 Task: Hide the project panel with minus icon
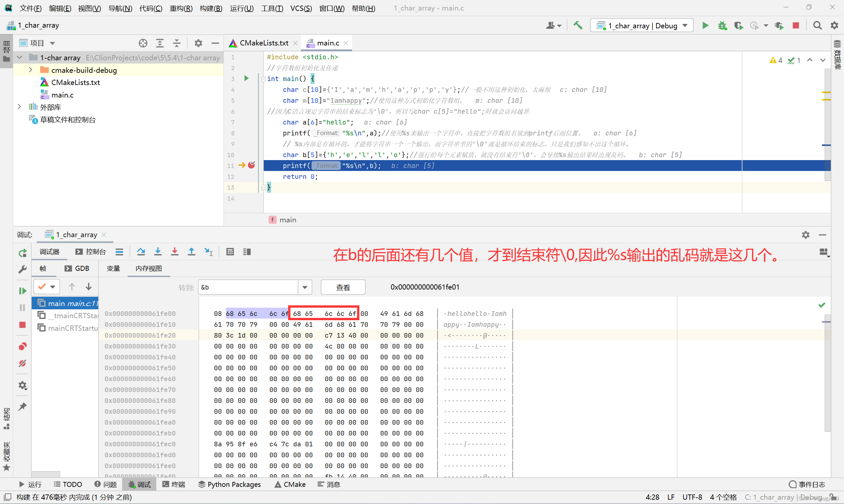[215, 43]
